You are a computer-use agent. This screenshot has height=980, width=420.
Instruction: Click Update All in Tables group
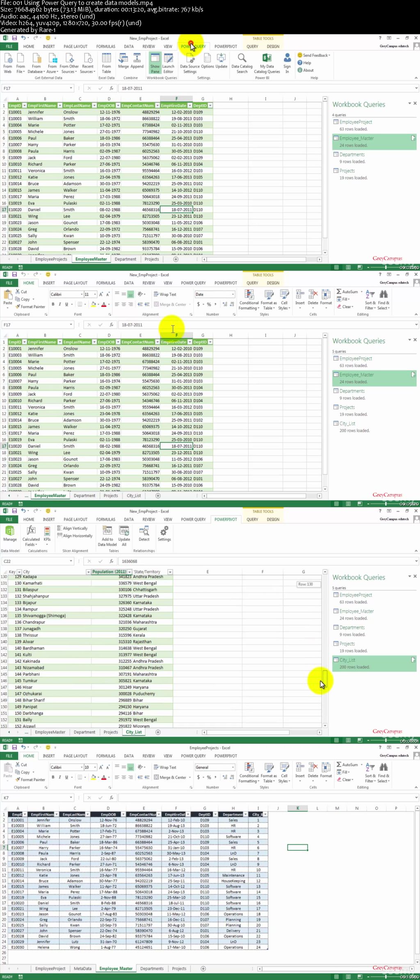pyautogui.click(x=124, y=536)
